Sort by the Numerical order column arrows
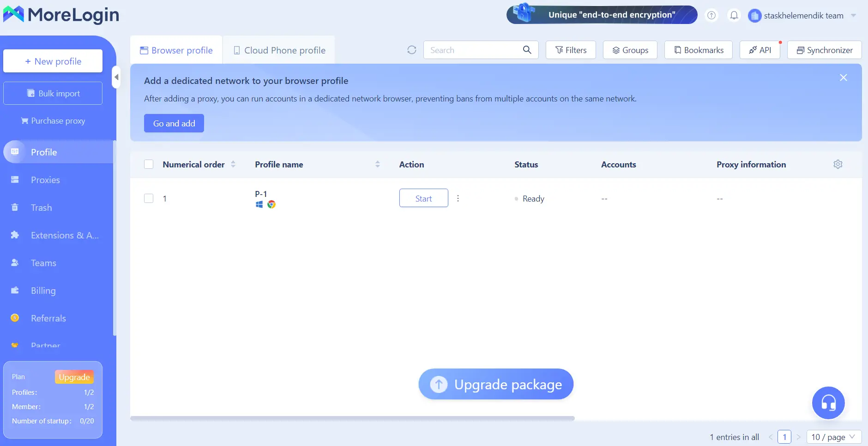The height and width of the screenshot is (446, 868). click(x=233, y=164)
